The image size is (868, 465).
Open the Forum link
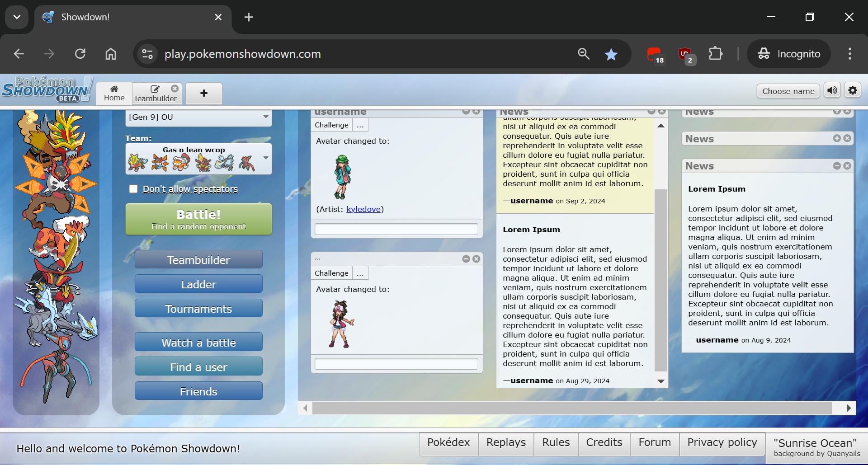point(655,443)
